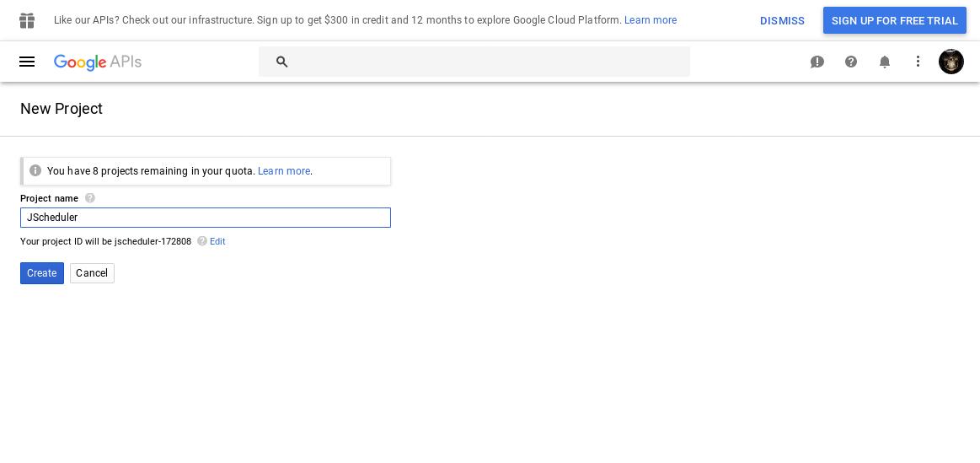Open banner Learn more link

(x=650, y=20)
